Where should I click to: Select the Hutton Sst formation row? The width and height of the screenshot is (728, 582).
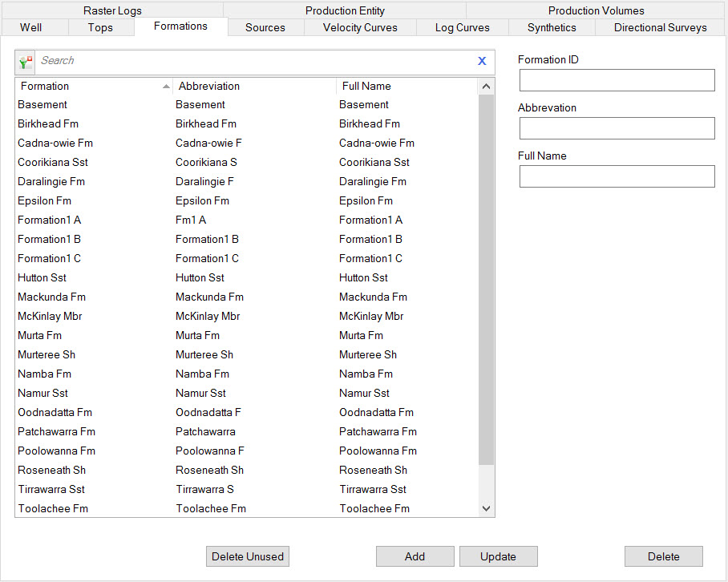[x=42, y=277]
